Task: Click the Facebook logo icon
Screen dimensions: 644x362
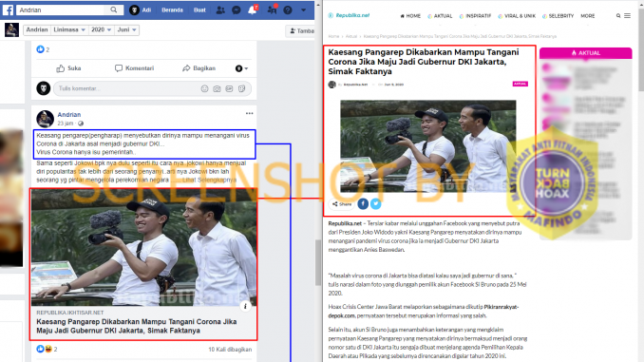Action: [x=8, y=10]
